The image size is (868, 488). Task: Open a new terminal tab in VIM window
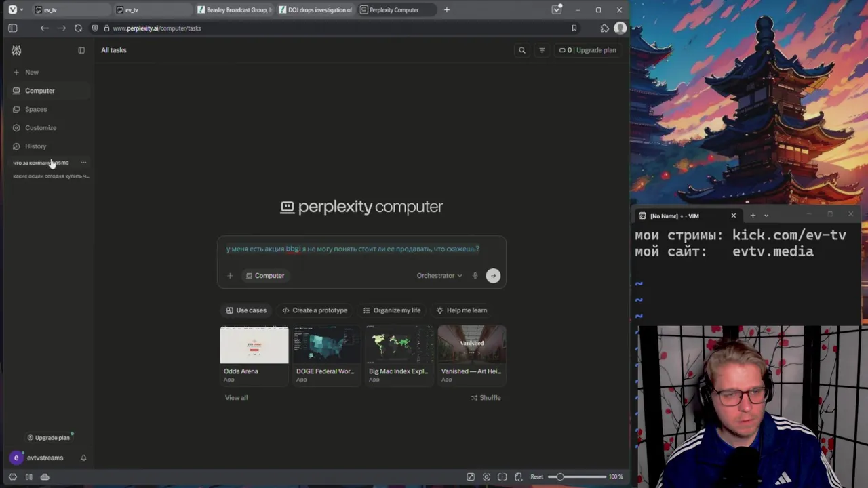click(753, 216)
